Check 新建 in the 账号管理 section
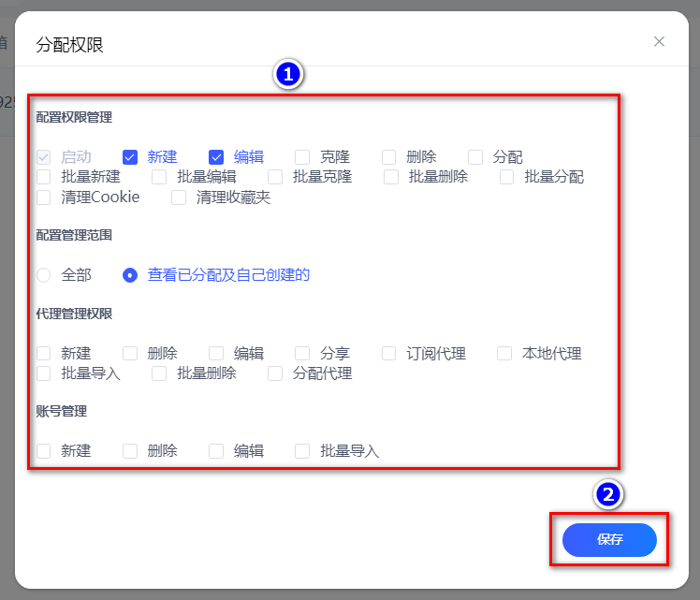The width and height of the screenshot is (700, 600). (x=43, y=451)
